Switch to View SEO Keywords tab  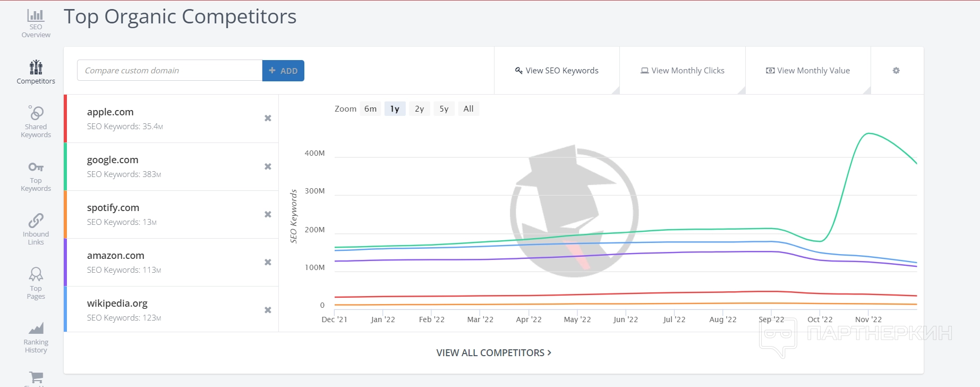[x=557, y=71]
